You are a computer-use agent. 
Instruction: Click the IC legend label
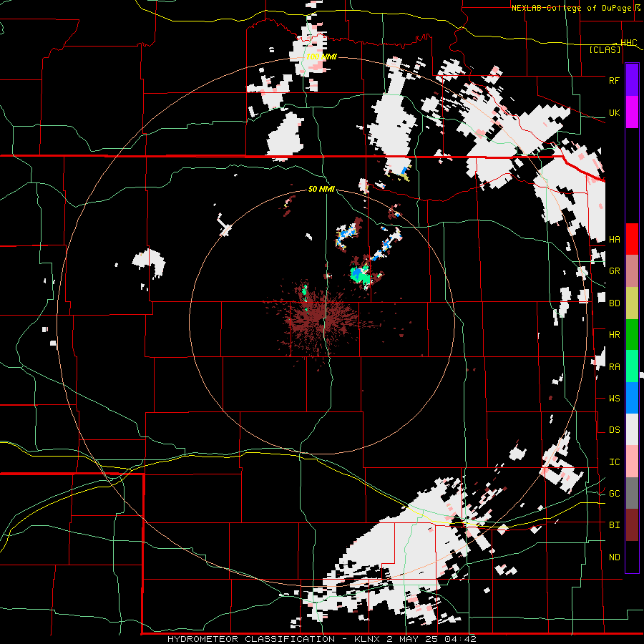point(614,462)
